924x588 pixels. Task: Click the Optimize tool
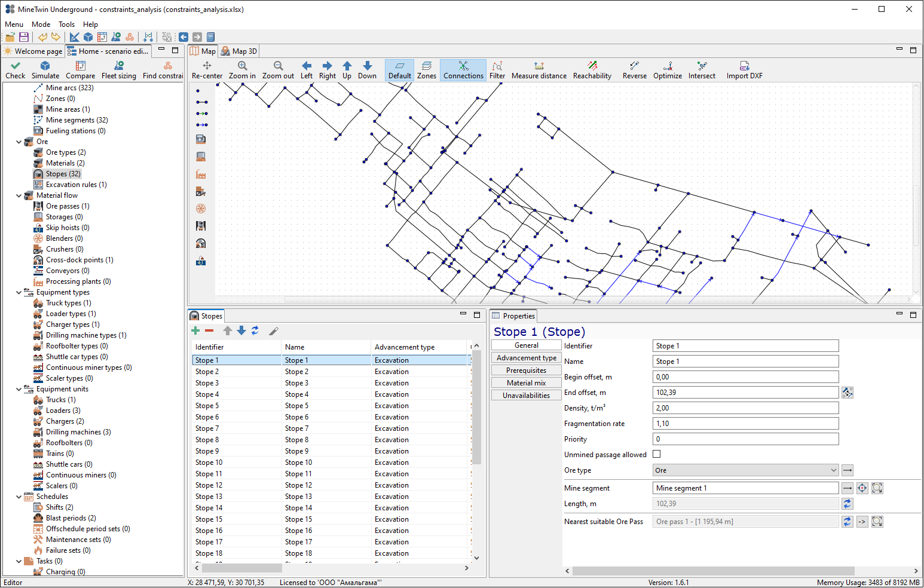pos(668,70)
